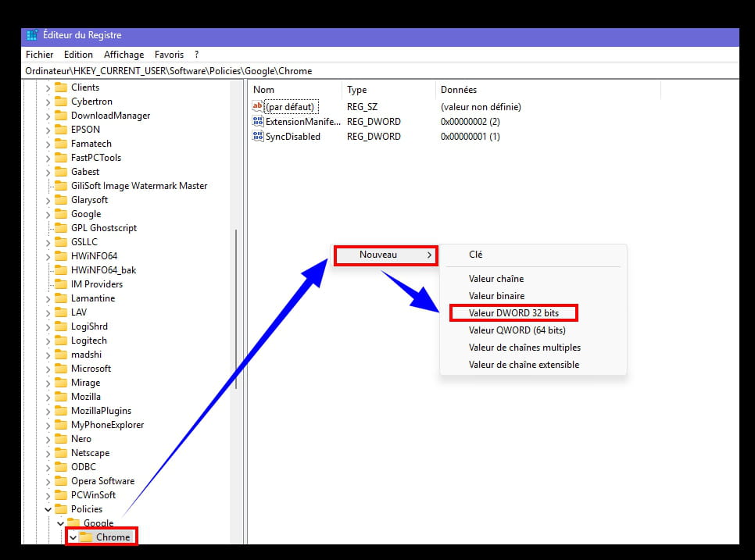
Task: Click the Gabest folder icon
Action: [61, 171]
